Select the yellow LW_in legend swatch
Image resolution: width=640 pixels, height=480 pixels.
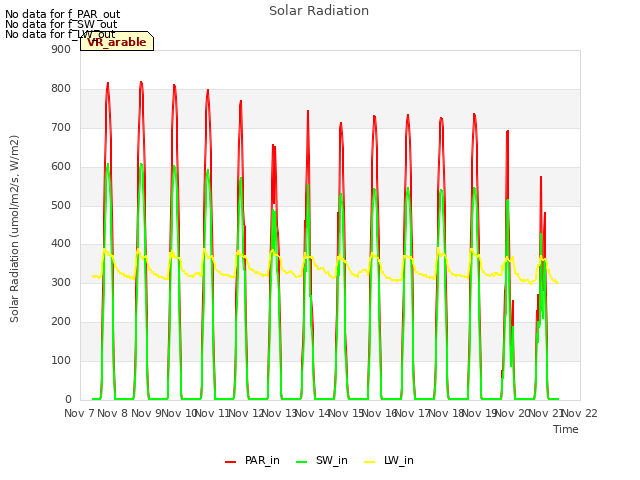[x=369, y=462]
